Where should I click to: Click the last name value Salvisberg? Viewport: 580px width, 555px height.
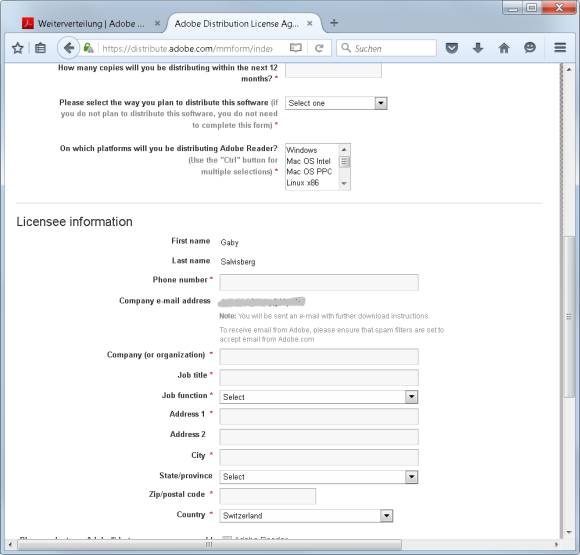click(x=238, y=262)
